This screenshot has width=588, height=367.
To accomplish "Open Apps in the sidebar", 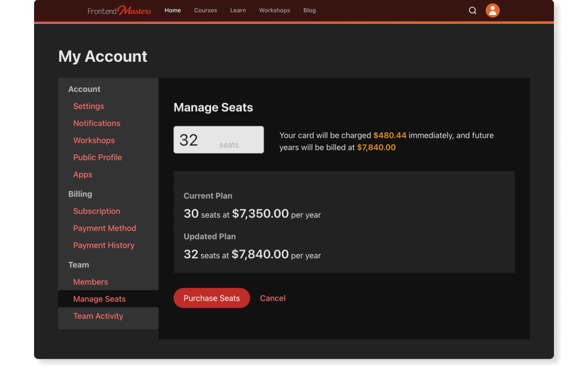I will coord(83,175).
